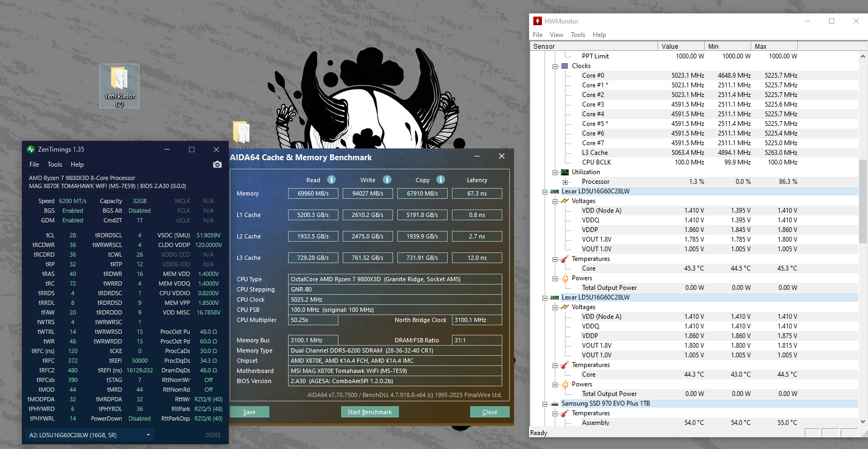Collapse Temperatures under Samsung SSD 970 EVO Plus
Image resolution: width=868 pixels, height=449 pixels.
pyautogui.click(x=555, y=414)
